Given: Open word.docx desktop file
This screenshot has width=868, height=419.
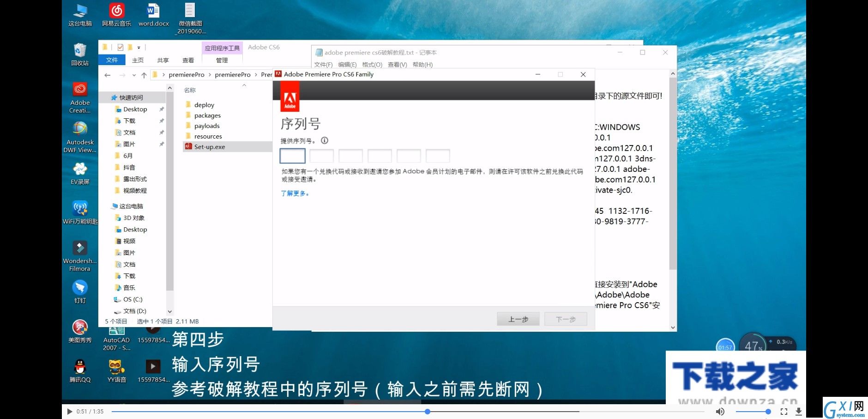Looking at the screenshot, I should point(153,15).
